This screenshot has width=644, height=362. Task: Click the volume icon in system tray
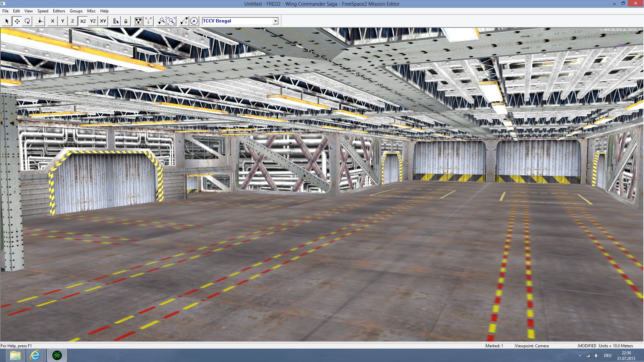point(596,356)
